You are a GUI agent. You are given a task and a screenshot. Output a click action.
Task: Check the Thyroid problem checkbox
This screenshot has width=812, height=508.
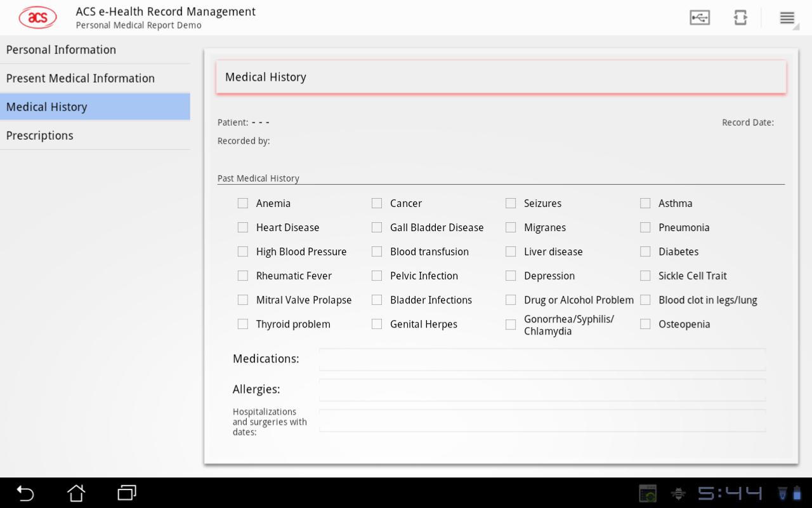(243, 324)
